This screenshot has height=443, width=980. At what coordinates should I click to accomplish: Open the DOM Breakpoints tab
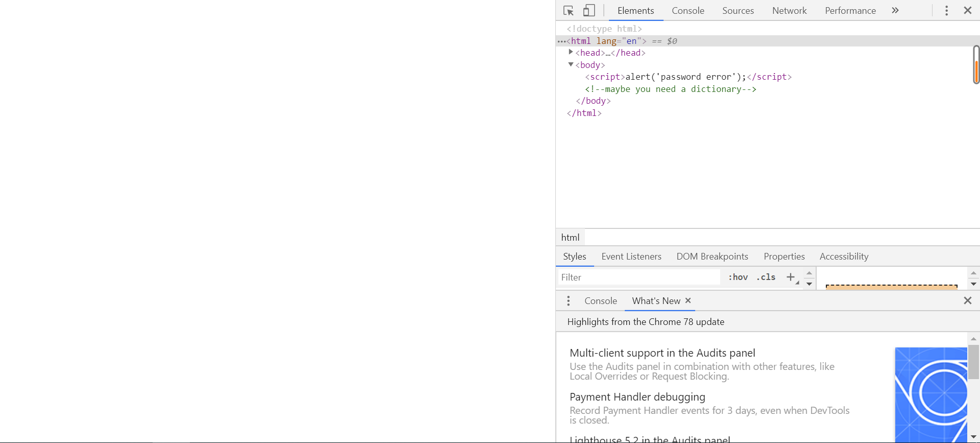tap(712, 257)
